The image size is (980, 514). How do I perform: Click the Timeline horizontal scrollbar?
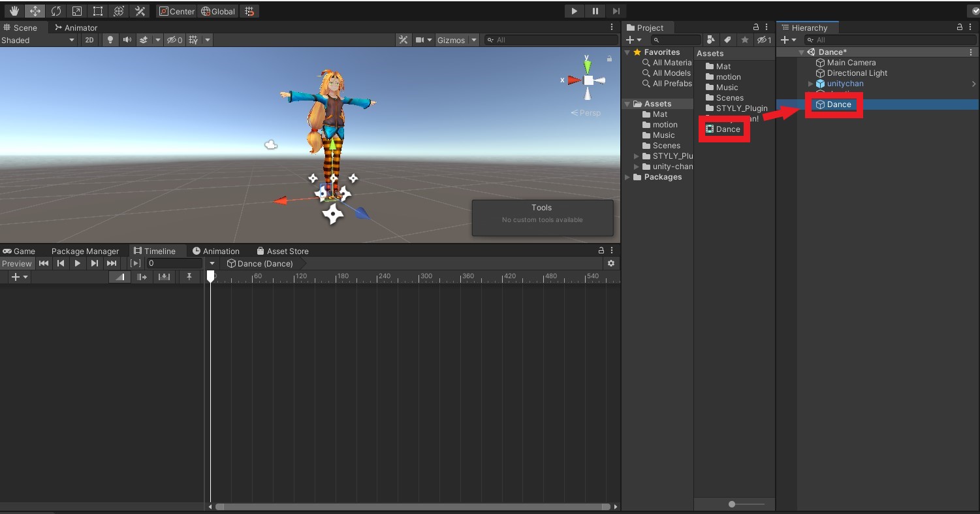click(413, 506)
